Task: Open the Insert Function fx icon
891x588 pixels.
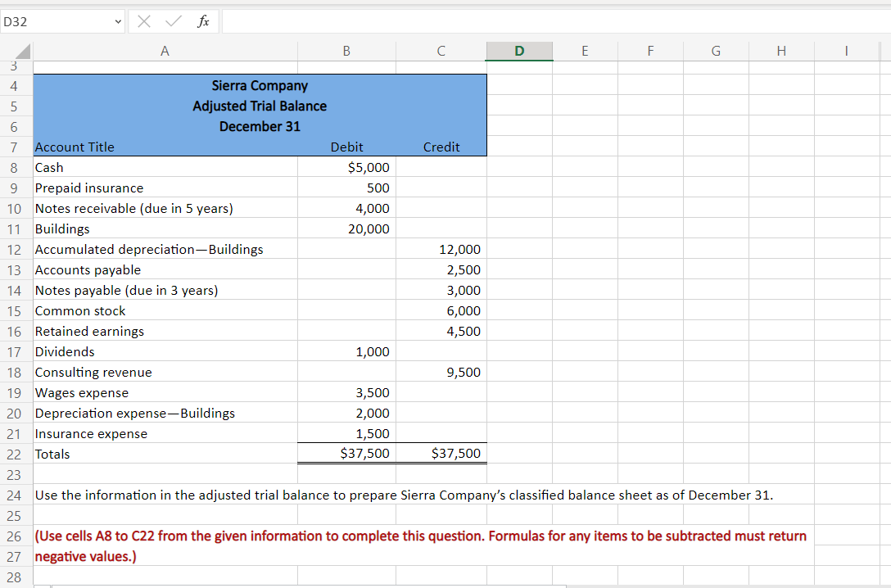Action: pyautogui.click(x=203, y=21)
